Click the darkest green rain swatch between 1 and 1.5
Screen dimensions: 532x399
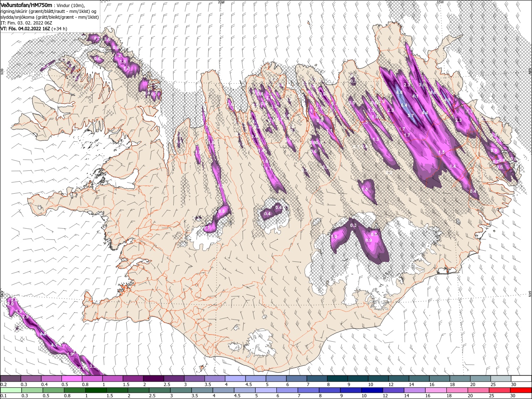click(x=95, y=390)
